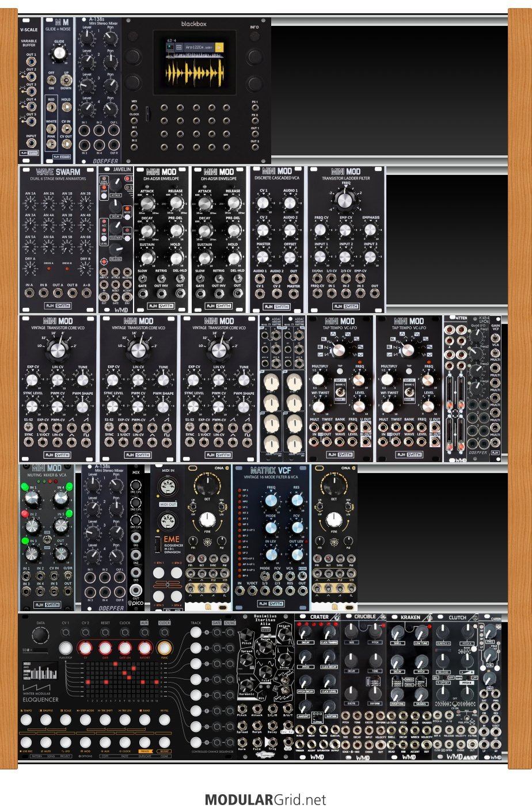Click the Eloquencer SHUFFLE button
This screenshot has width=532, height=812.
(45, 720)
